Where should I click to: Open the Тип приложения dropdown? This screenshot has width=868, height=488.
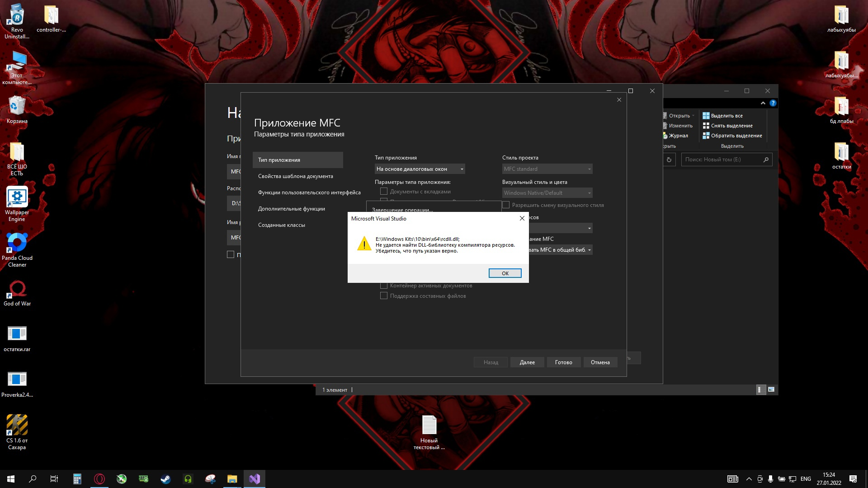coord(420,169)
